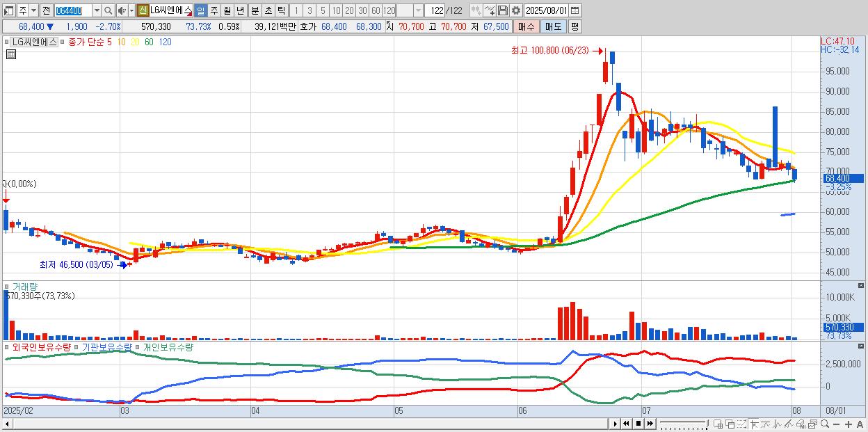
Task: Click the 기관보유수량 indicator legend
Action: pos(106,346)
